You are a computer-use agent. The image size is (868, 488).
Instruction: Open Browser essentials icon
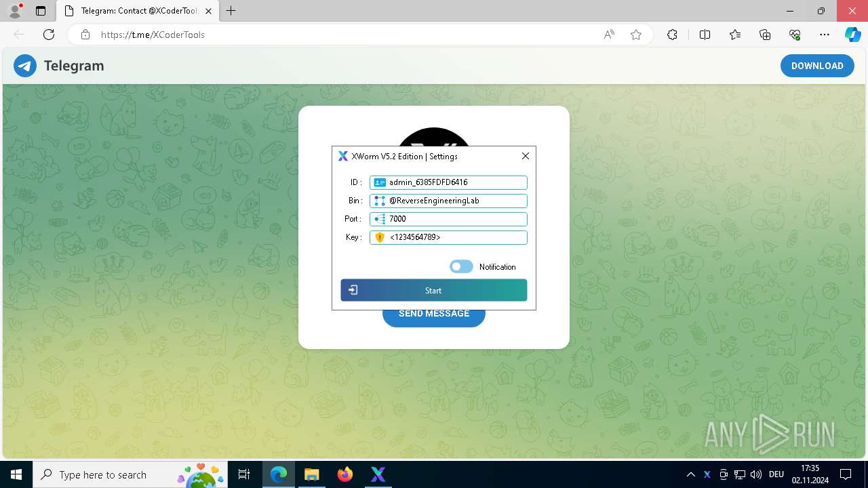(795, 35)
